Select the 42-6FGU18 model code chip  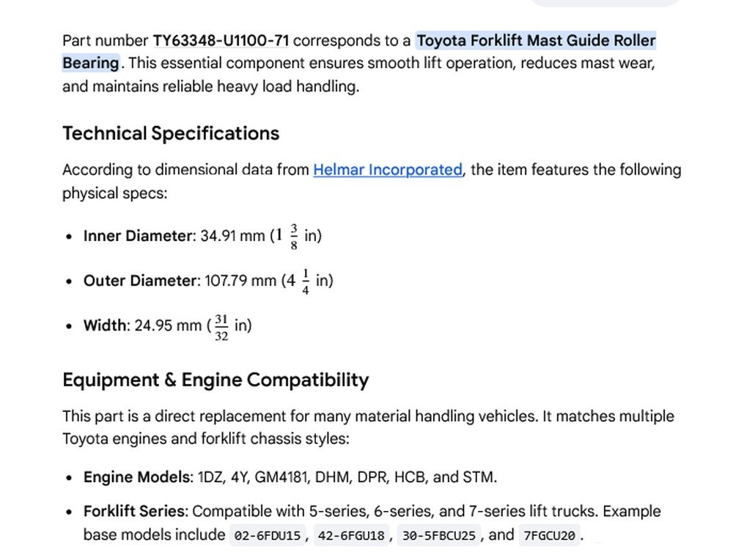pyautogui.click(x=351, y=535)
